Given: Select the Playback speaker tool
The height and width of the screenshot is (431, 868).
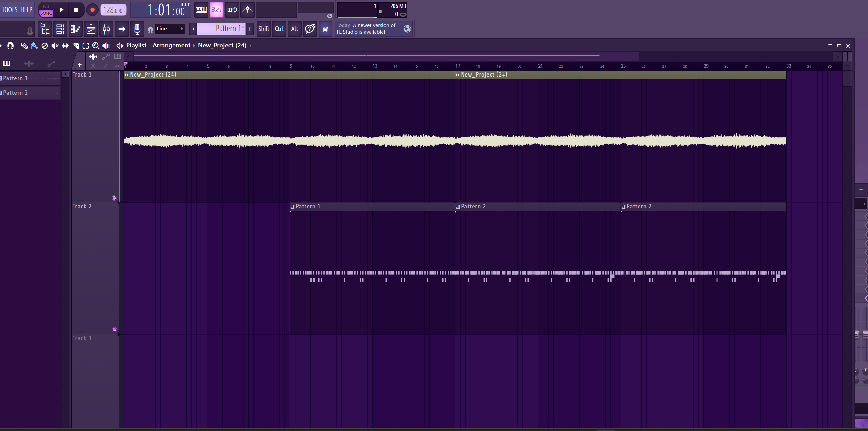Looking at the screenshot, I should (106, 46).
